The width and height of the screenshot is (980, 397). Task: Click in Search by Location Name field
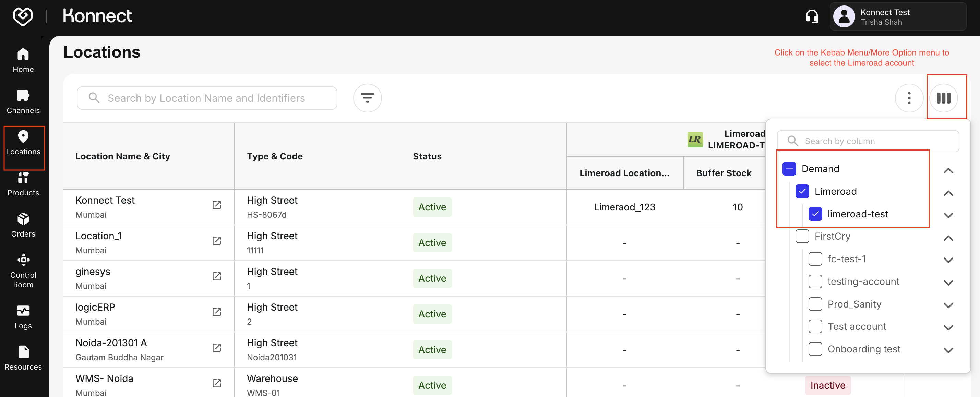206,98
